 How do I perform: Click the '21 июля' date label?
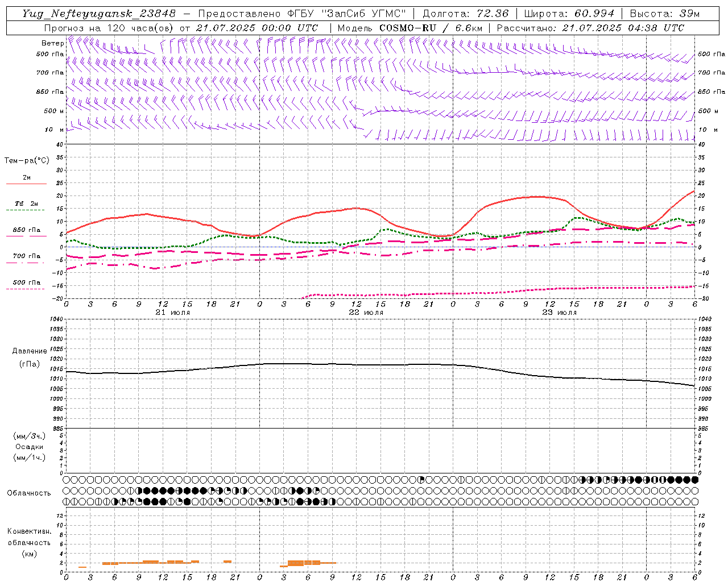(173, 313)
